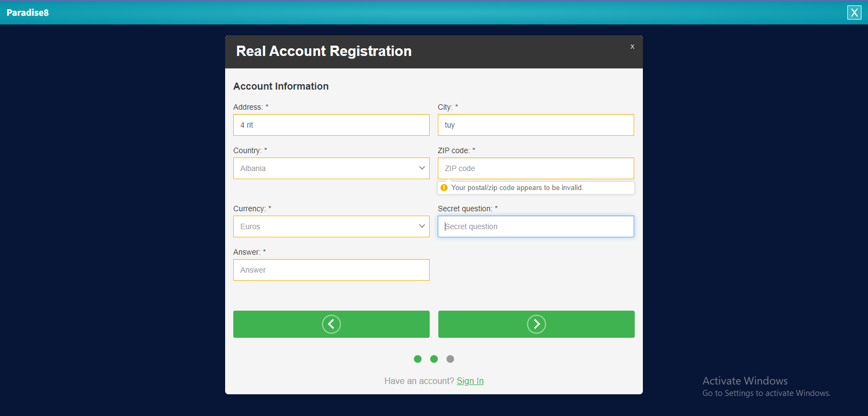Focus the Address field containing '4 rit'
Image resolution: width=868 pixels, height=416 pixels.
[331, 125]
